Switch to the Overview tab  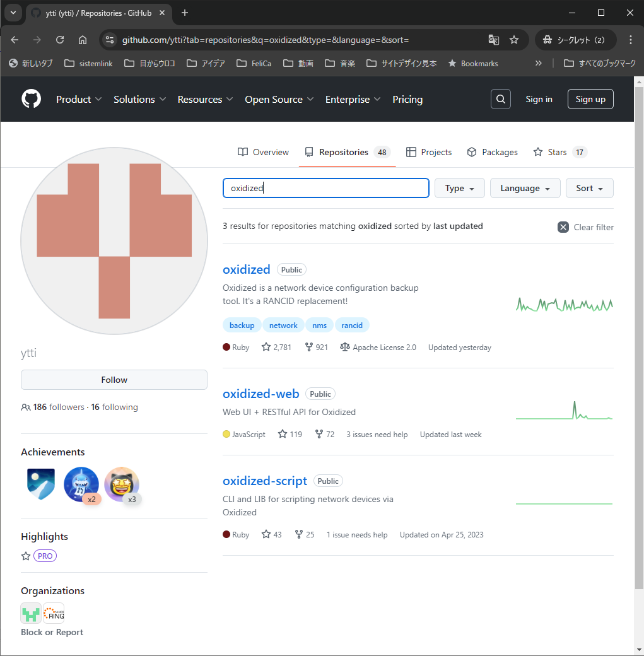263,152
